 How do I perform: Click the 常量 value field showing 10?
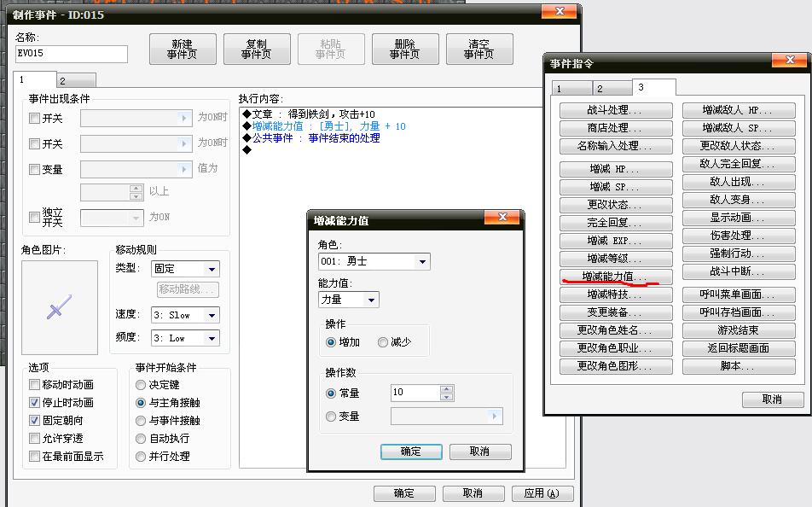click(415, 393)
